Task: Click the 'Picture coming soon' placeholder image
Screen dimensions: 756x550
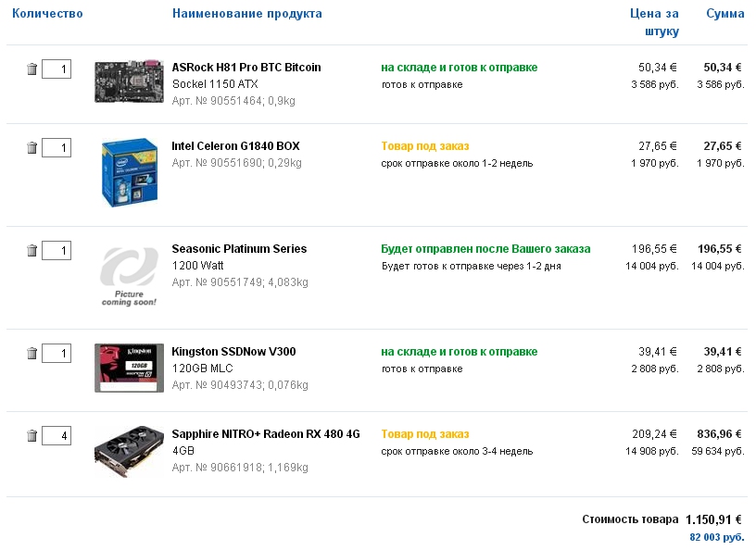Action: (x=129, y=276)
